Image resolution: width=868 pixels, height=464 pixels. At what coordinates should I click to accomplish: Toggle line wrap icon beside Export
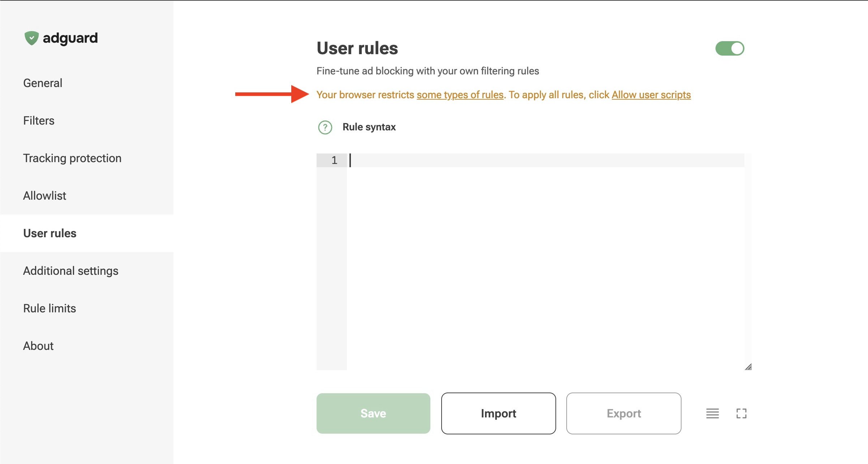point(712,413)
